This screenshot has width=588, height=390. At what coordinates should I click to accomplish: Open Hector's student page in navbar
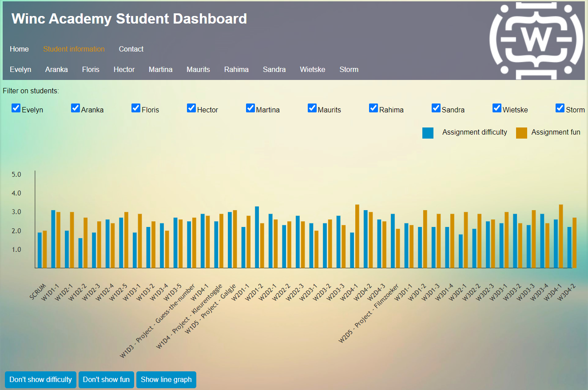(124, 69)
